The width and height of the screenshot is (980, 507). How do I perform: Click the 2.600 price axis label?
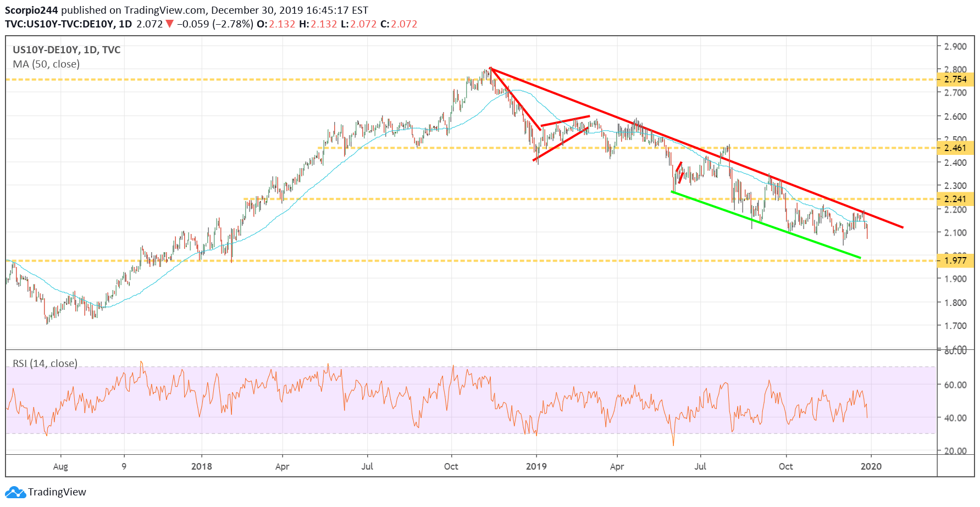(955, 116)
